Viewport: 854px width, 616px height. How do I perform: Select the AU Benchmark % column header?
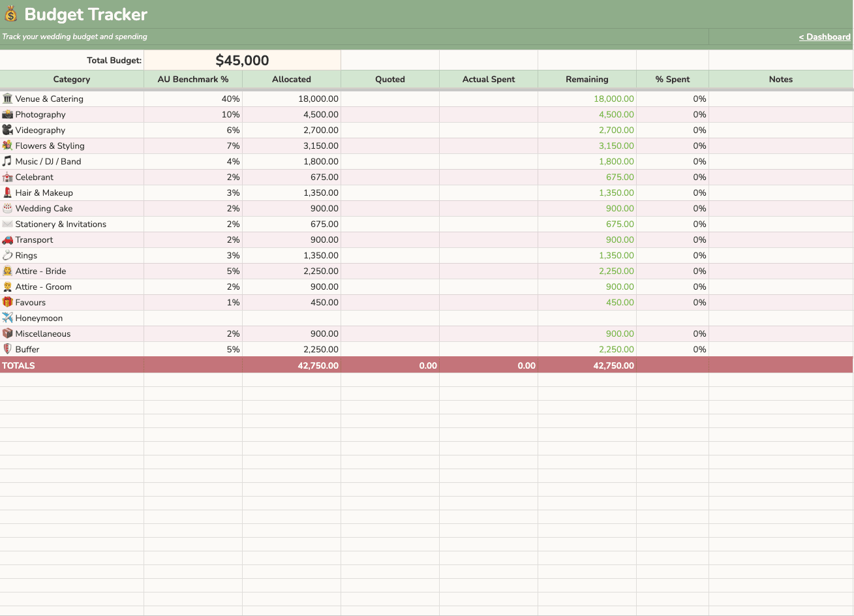pos(192,80)
